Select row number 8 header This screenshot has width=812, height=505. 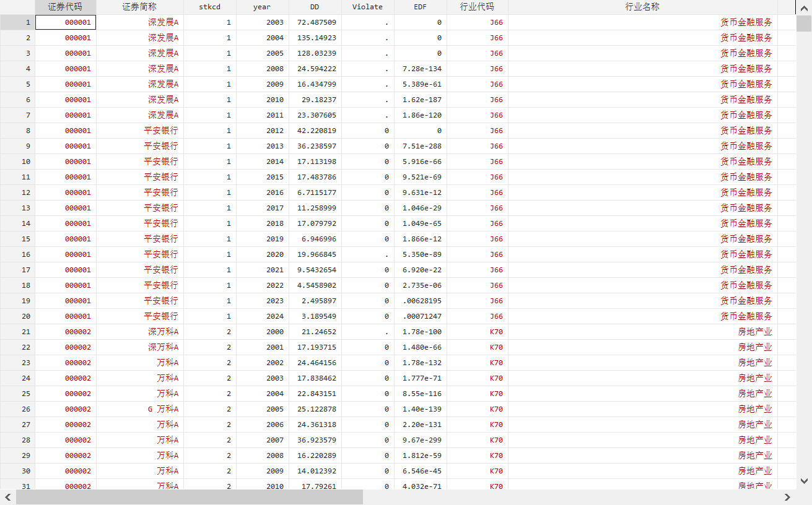pyautogui.click(x=17, y=131)
